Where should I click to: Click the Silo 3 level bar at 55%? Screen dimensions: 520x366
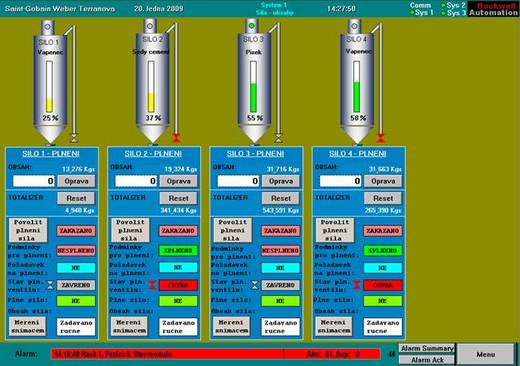[253, 87]
